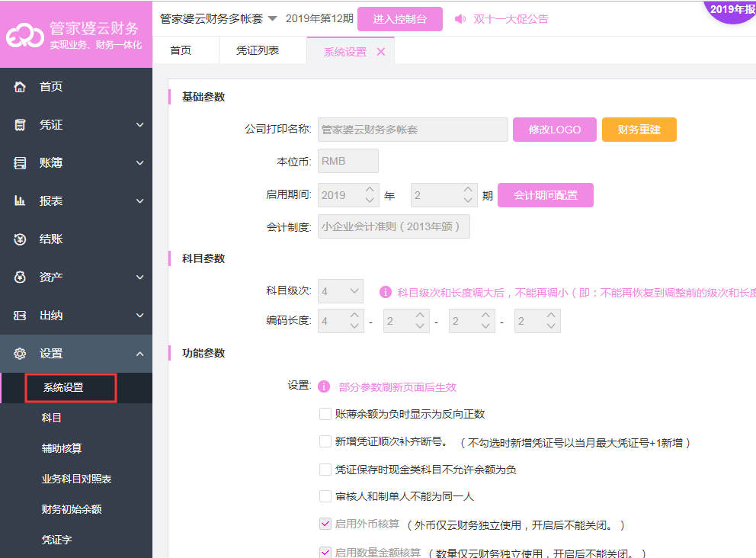Open 财务初始余额 in the sidebar
This screenshot has width=756, height=558.
[72, 509]
